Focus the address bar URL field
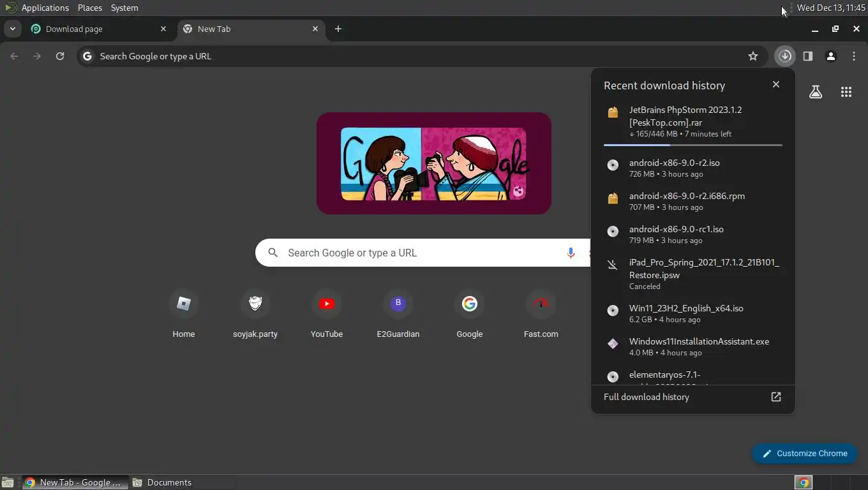The height and width of the screenshot is (490, 868). coord(421,56)
